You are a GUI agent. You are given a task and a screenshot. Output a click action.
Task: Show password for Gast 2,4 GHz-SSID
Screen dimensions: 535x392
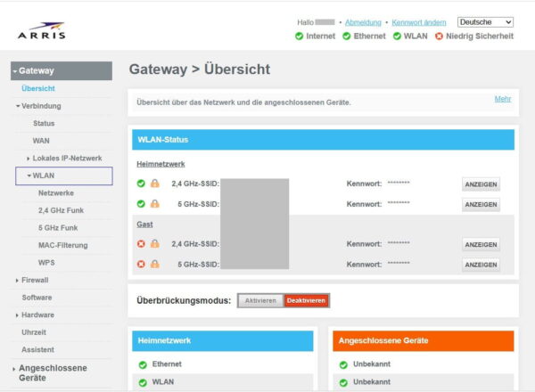pos(481,245)
